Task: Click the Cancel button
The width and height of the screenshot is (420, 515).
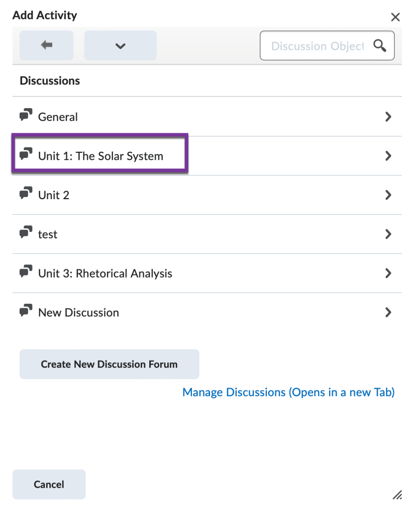Action: click(x=49, y=484)
